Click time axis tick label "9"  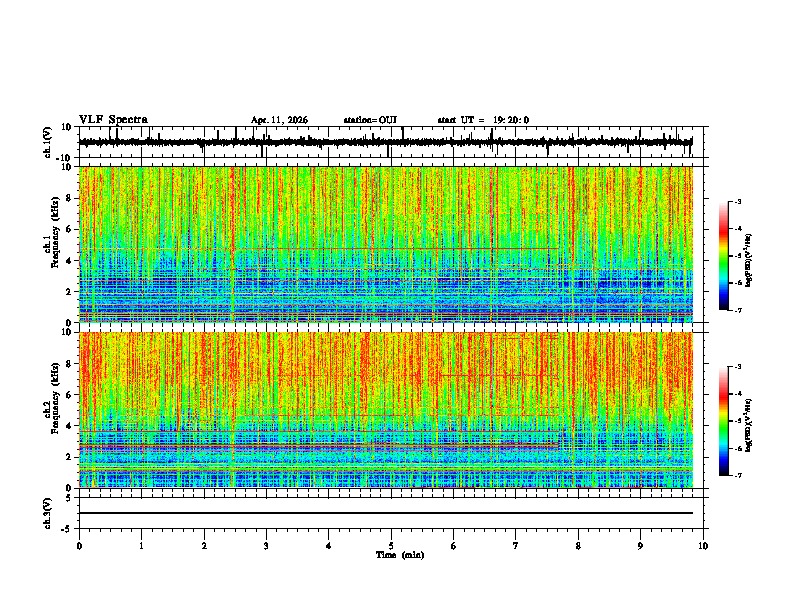pos(640,546)
